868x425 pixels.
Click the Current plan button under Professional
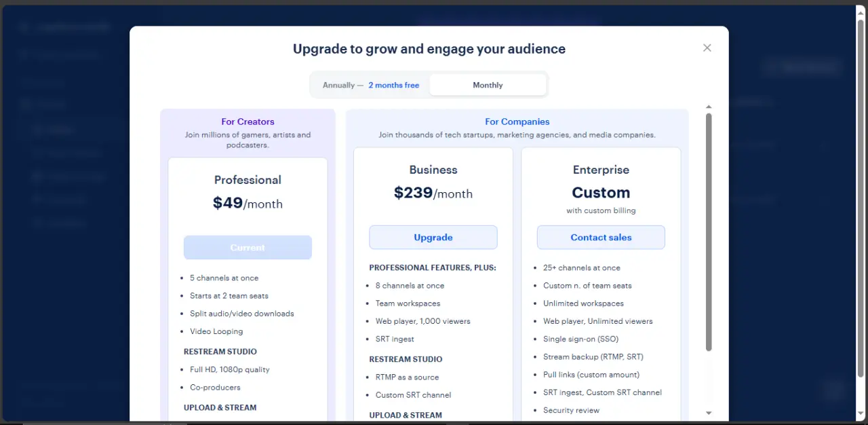pyautogui.click(x=248, y=247)
